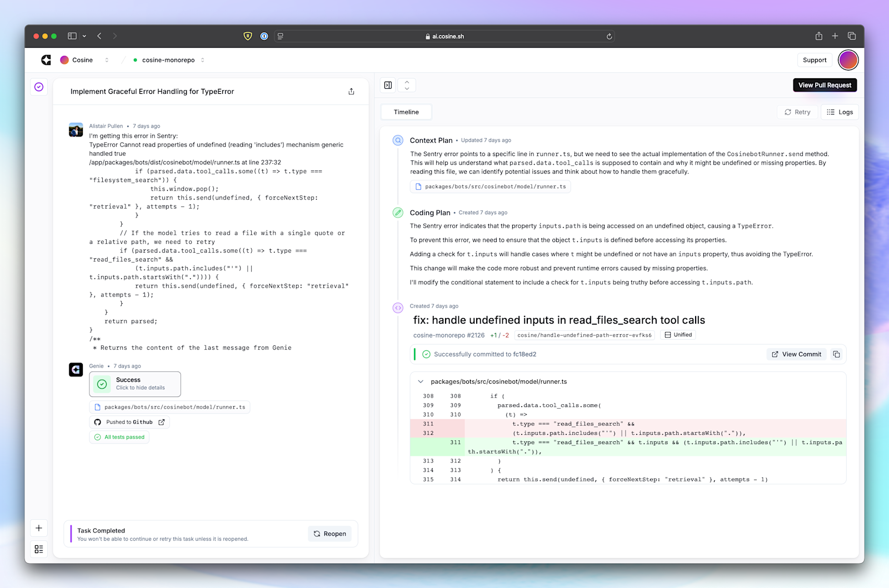
Task: Open the Pushed to Github link
Action: click(129, 422)
